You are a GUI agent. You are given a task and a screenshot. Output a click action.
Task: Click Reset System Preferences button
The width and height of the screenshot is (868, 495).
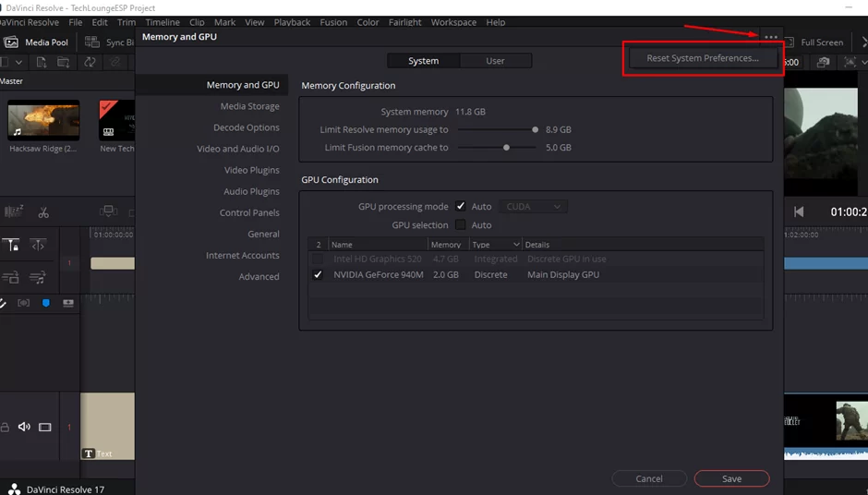click(703, 58)
